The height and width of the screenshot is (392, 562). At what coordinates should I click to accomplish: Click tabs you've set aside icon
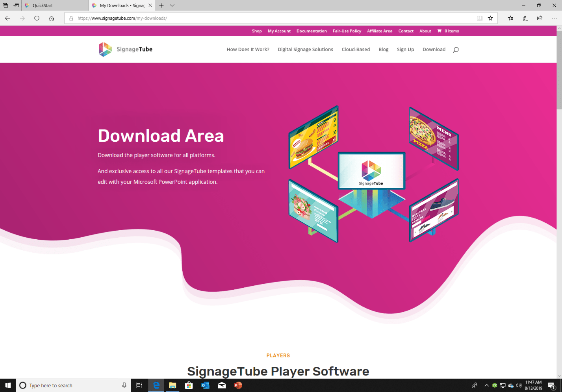click(6, 6)
